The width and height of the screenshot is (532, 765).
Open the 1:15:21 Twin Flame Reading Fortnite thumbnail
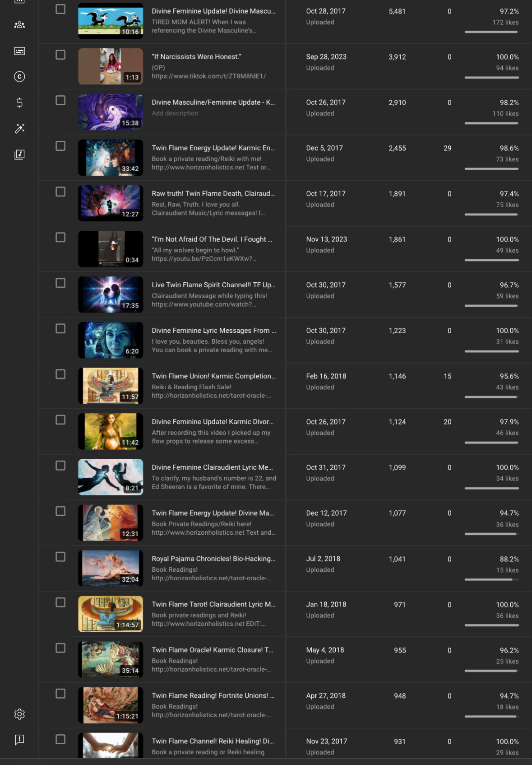(x=111, y=705)
